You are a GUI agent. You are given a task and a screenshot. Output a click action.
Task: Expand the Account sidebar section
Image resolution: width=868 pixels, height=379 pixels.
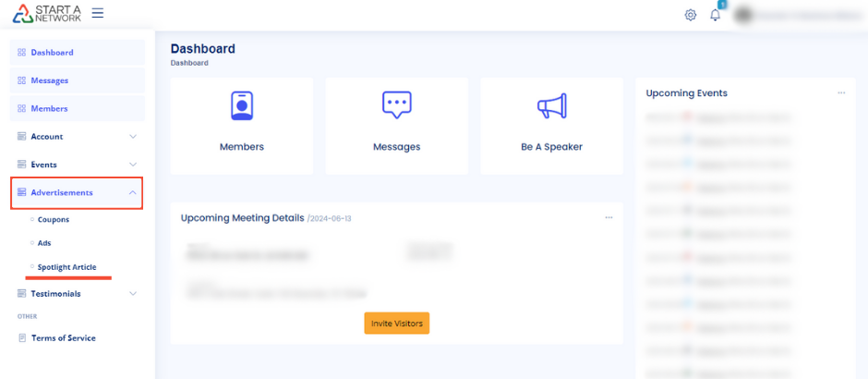click(x=78, y=137)
